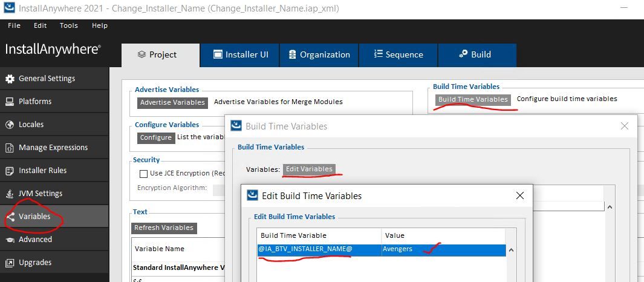This screenshot has width=644, height=282.
Task: Switch to the Sequence tab
Action: click(398, 55)
